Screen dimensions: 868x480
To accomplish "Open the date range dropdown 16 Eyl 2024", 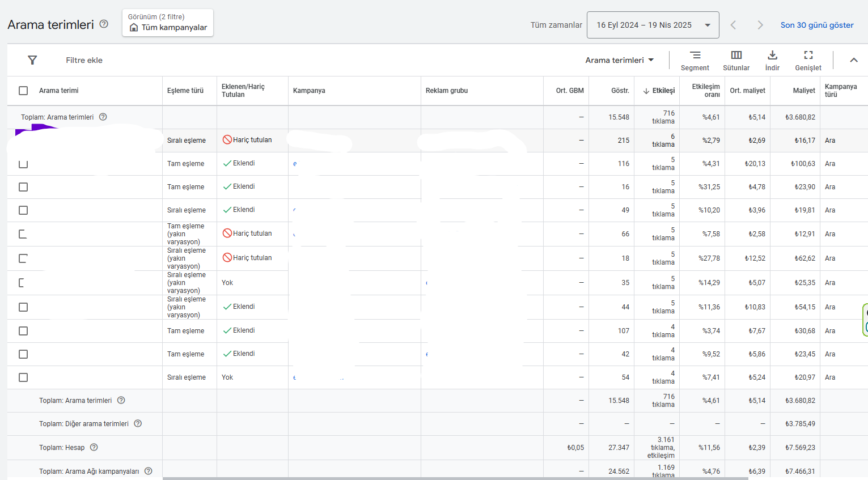I will [x=653, y=25].
